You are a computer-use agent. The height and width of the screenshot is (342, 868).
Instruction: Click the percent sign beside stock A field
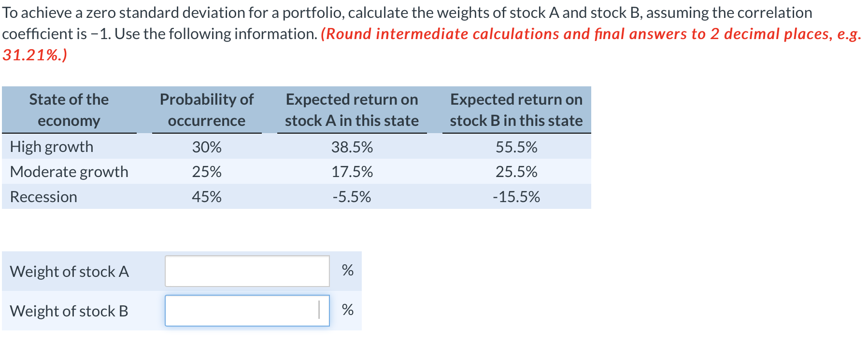[x=346, y=272]
